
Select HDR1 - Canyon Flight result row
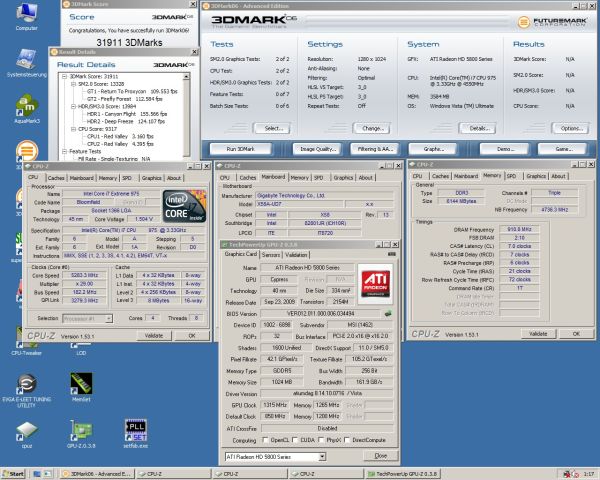pos(127,114)
